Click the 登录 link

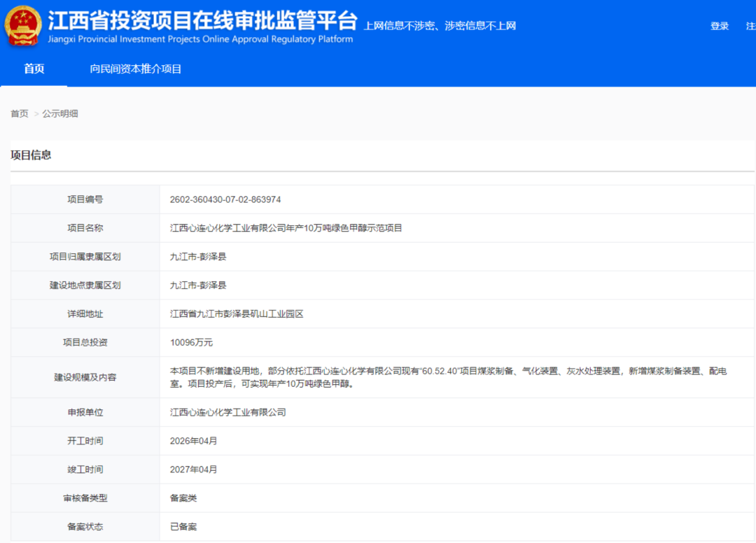click(720, 26)
